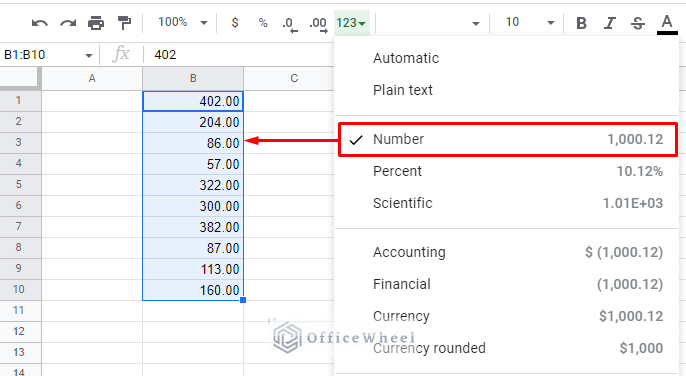Click cell containing 322.00
This screenshot has height=376, width=686.
(193, 185)
